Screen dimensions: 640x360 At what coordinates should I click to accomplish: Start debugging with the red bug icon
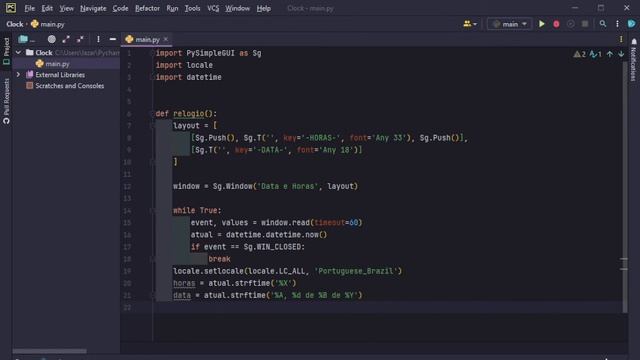[x=556, y=24]
